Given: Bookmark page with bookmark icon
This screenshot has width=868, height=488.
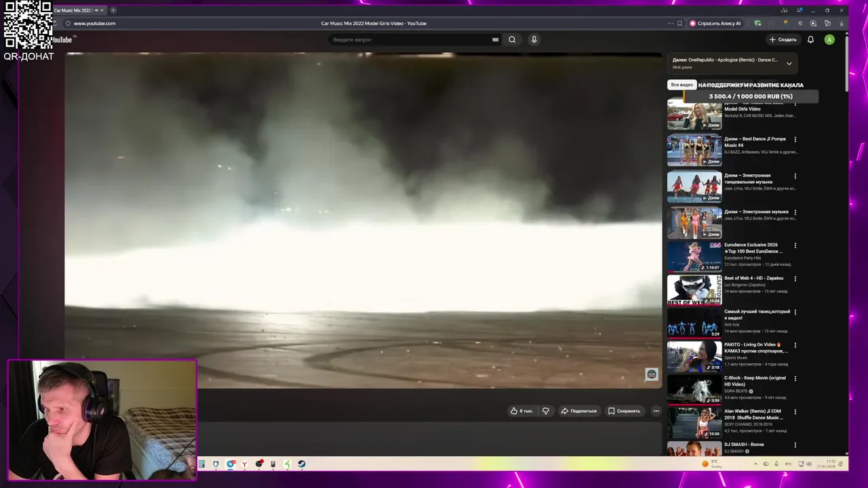Looking at the screenshot, I should (680, 23).
